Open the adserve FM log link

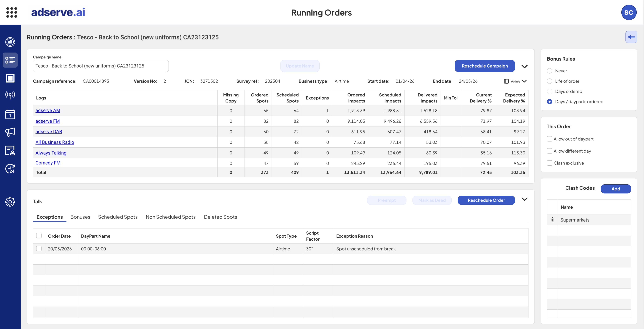pos(47,121)
